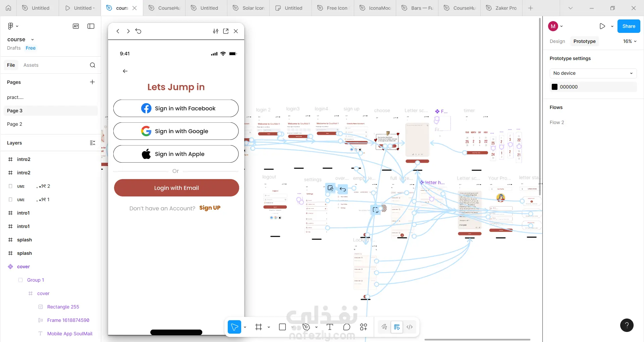The image size is (644, 342).
Task: Expand the course file name menu
Action: click(x=32, y=40)
